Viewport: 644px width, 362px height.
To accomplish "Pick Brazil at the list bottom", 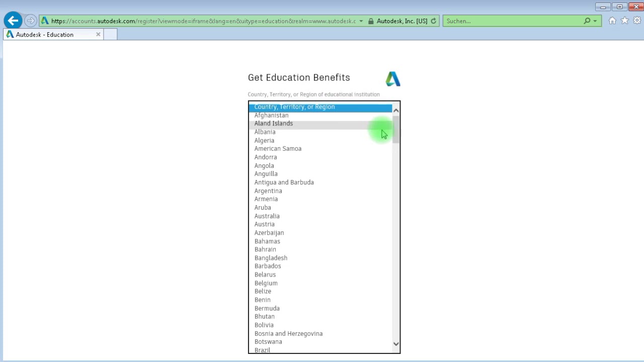I will (x=320, y=350).
